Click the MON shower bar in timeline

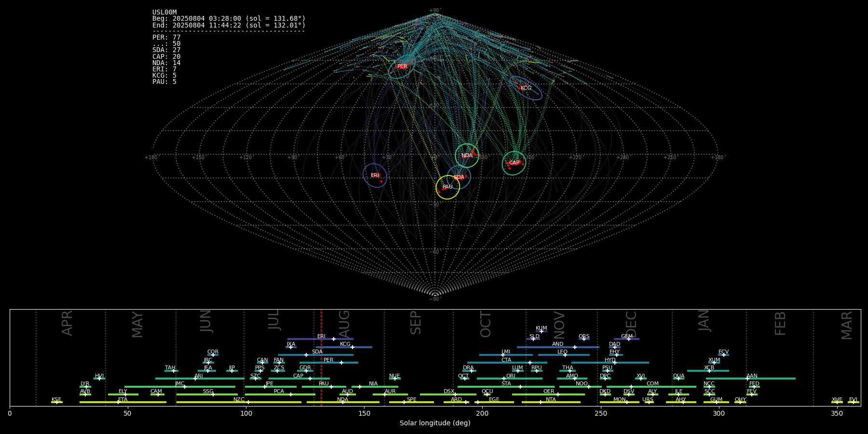[x=620, y=402]
